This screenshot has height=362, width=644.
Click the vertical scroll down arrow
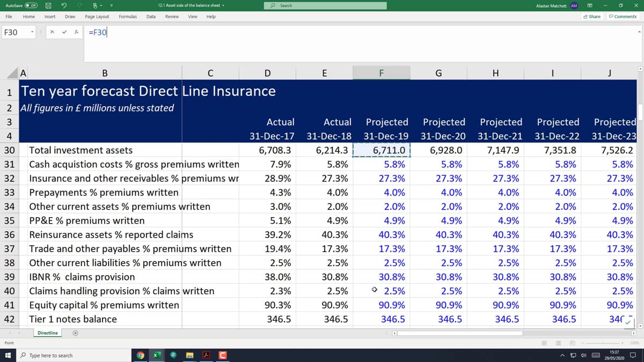point(640,325)
